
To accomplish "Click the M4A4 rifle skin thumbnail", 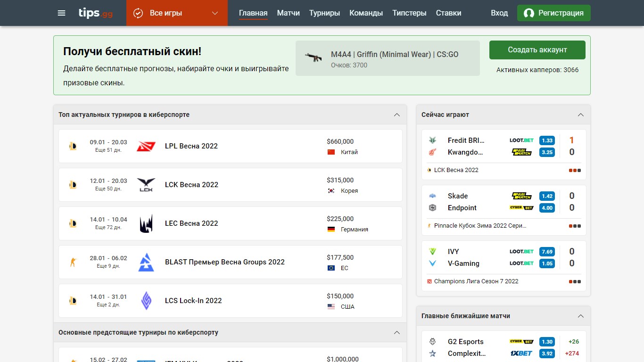I will tap(313, 58).
